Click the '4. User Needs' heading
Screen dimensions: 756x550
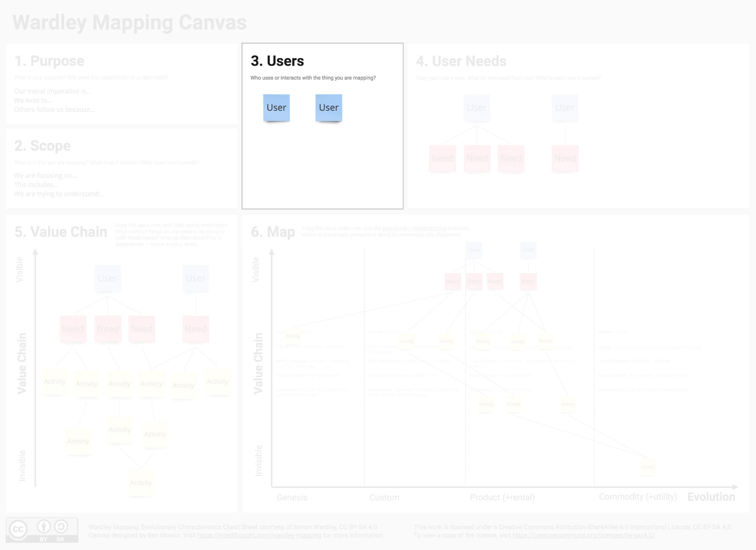[461, 61]
